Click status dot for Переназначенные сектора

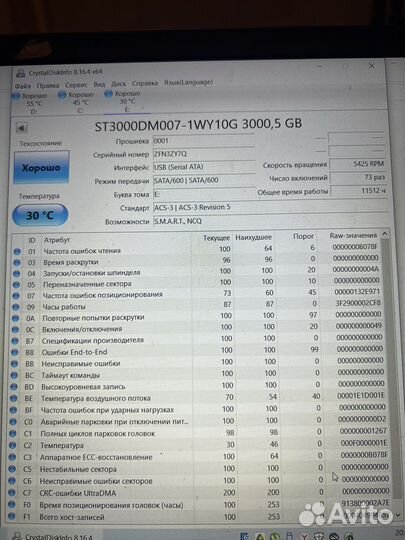pyautogui.click(x=16, y=285)
